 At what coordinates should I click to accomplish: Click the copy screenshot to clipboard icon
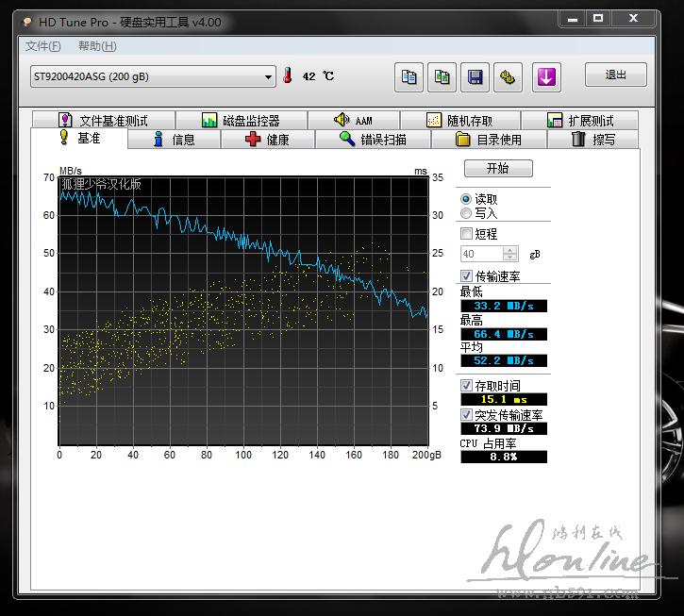point(441,77)
